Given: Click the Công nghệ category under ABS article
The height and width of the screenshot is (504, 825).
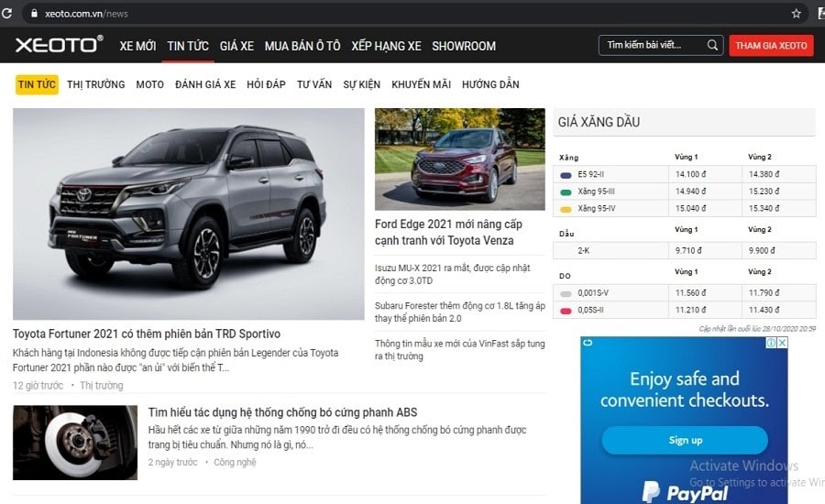Looking at the screenshot, I should (235, 463).
